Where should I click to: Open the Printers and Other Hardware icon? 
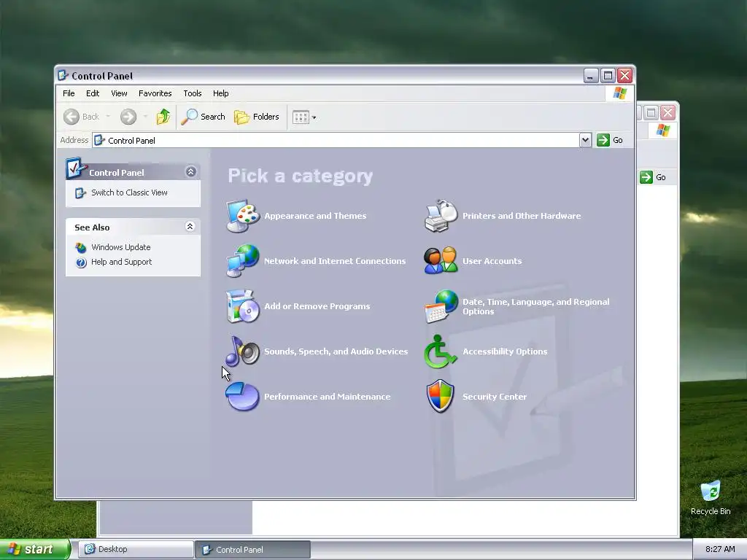pos(441,216)
